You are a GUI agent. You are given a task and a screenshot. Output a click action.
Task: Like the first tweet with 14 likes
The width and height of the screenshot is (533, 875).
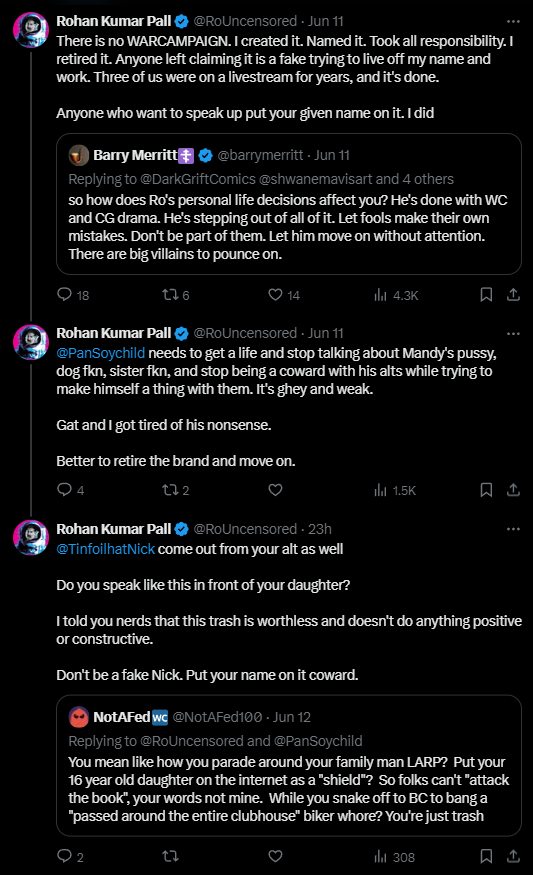point(284,295)
